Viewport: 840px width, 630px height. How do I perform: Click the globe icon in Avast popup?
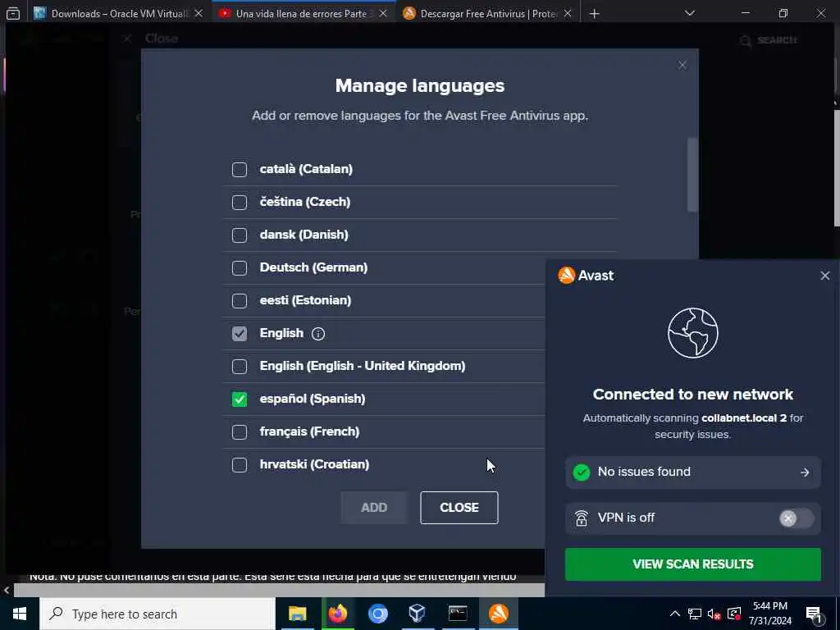[692, 333]
